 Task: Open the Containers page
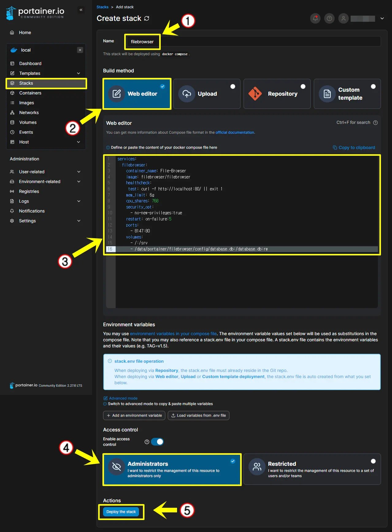click(30, 93)
